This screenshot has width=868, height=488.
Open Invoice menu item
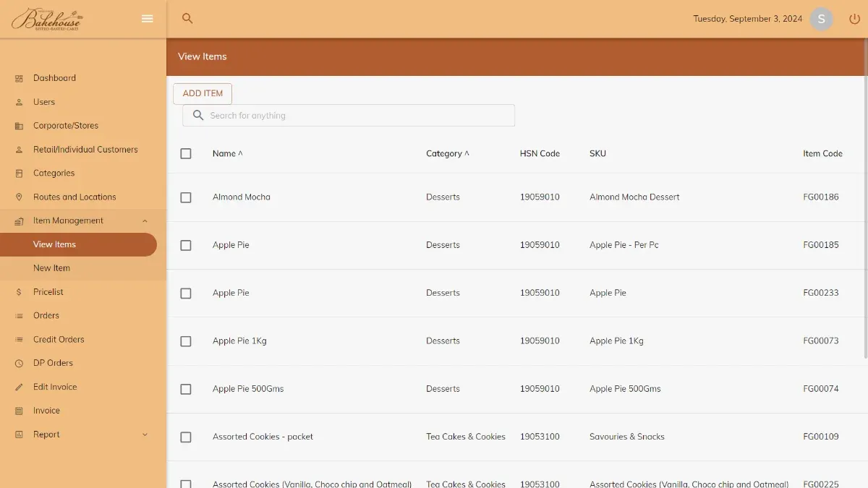(x=46, y=411)
